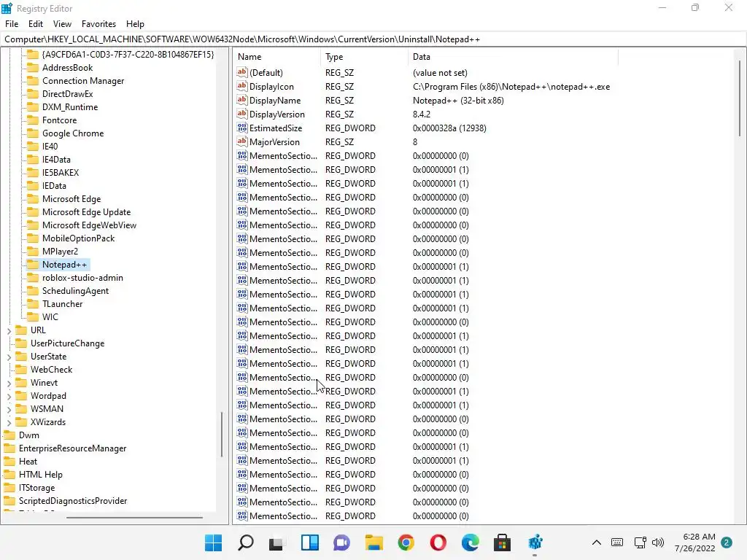Image resolution: width=747 pixels, height=560 pixels.
Task: Open the Registry Editor taskbar icon
Action: (x=535, y=542)
